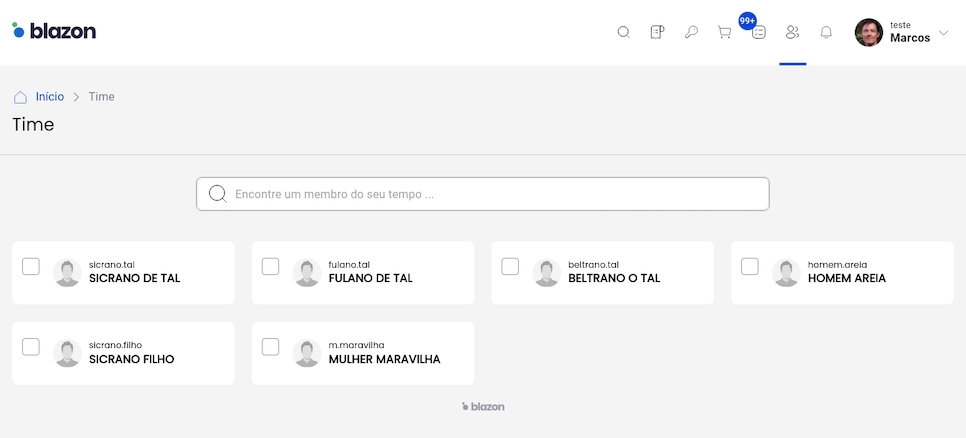The image size is (966, 438).
Task: Tick the checkbox for FULANO DE TAL
Action: pyautogui.click(x=270, y=266)
